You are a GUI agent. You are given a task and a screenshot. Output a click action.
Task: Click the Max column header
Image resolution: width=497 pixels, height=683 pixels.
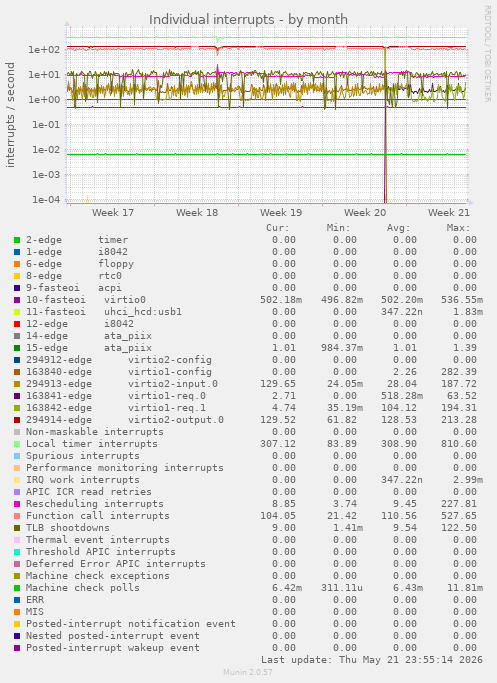[458, 228]
